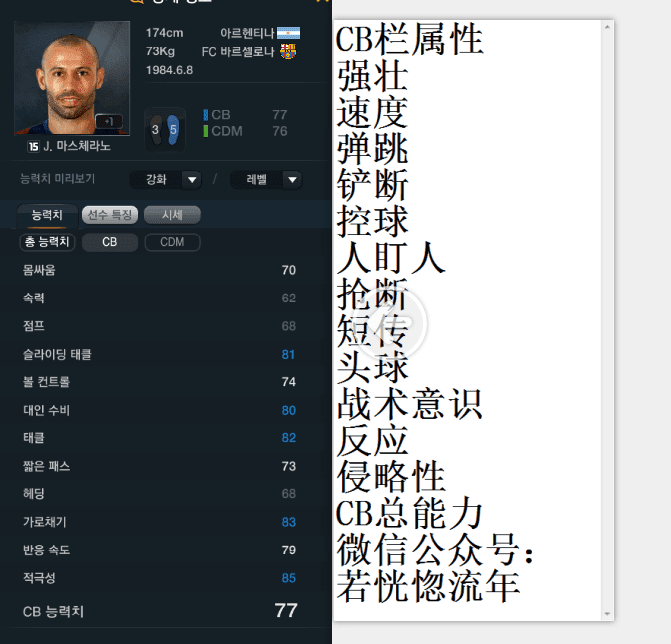Open the 레벨 dropdown
Screen dimensions: 671x644
click(266, 180)
